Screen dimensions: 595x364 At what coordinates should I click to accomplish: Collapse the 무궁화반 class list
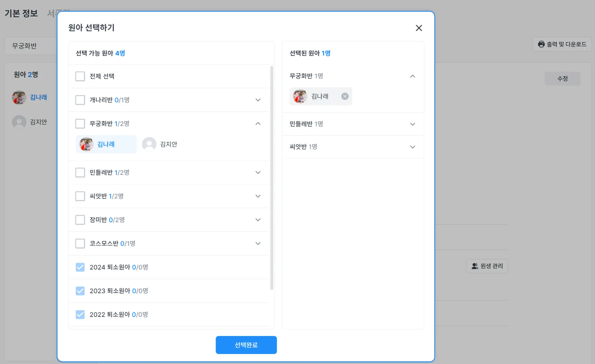[x=258, y=124]
